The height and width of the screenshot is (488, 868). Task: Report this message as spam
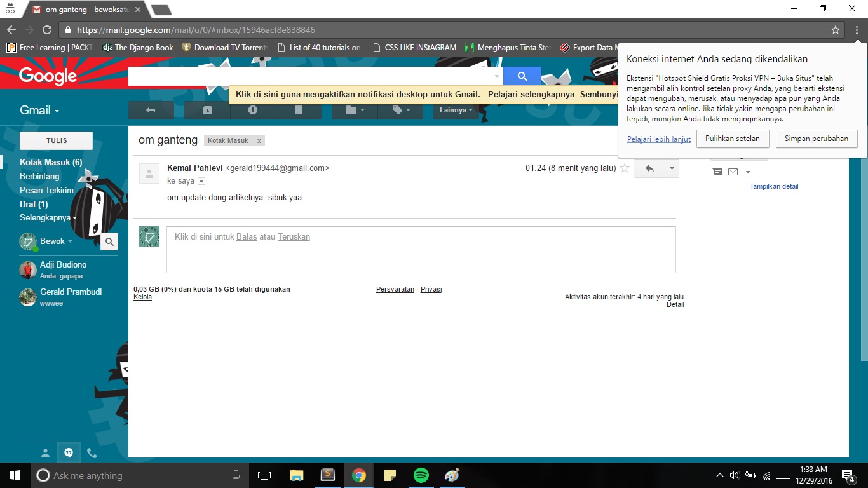(x=253, y=110)
